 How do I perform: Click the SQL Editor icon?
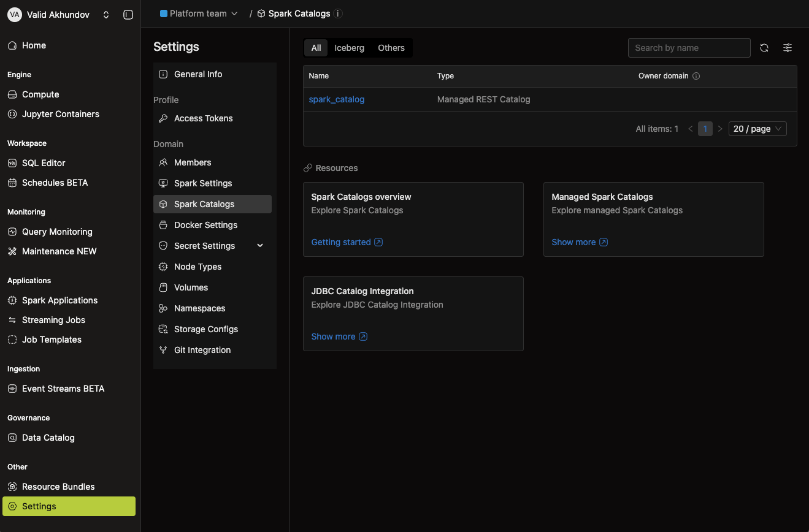[x=12, y=163]
